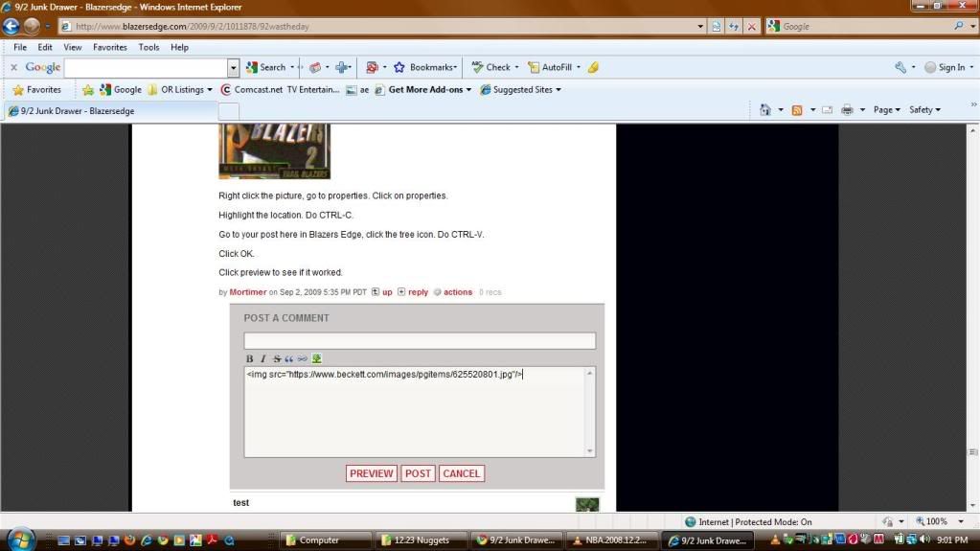Close the Google Toolbar with its X
The height and width of the screenshot is (551, 980).
(13, 67)
